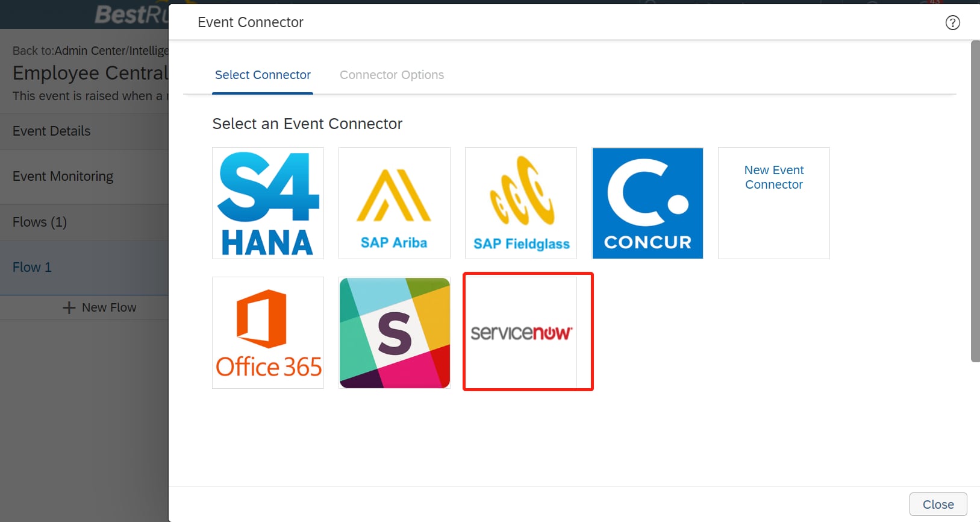The height and width of the screenshot is (522, 980).
Task: Click the plus icon beside New Flow
Action: (69, 307)
